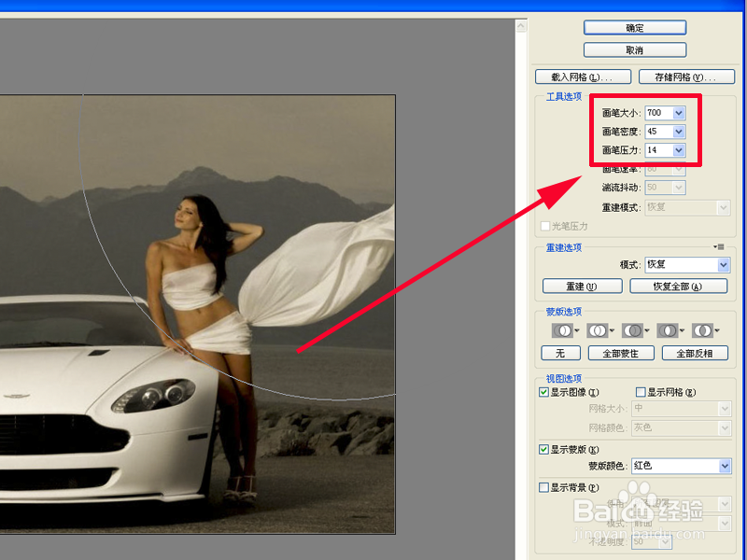Click the first mask option icon, Replace Selection
This screenshot has width=747, height=560.
[565, 330]
